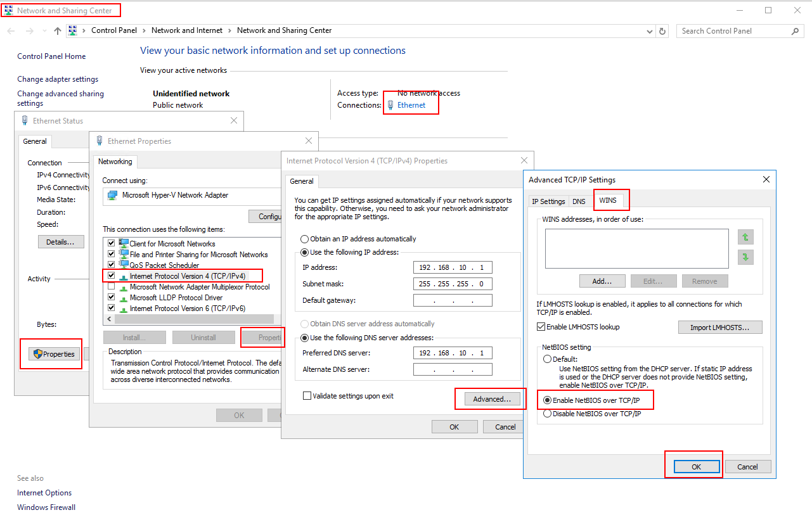Click the Client for Microsoft Networks icon

pos(124,243)
